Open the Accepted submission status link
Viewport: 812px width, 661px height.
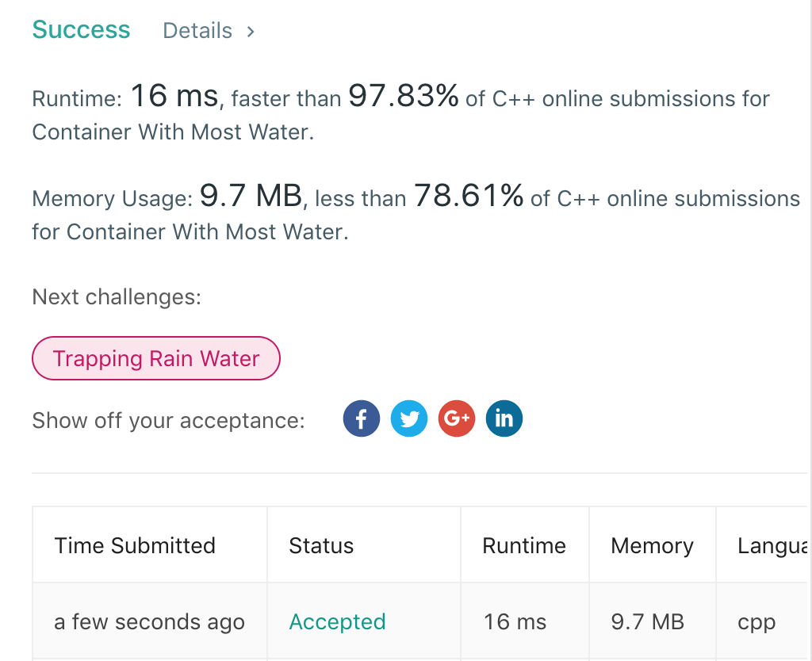click(x=337, y=621)
